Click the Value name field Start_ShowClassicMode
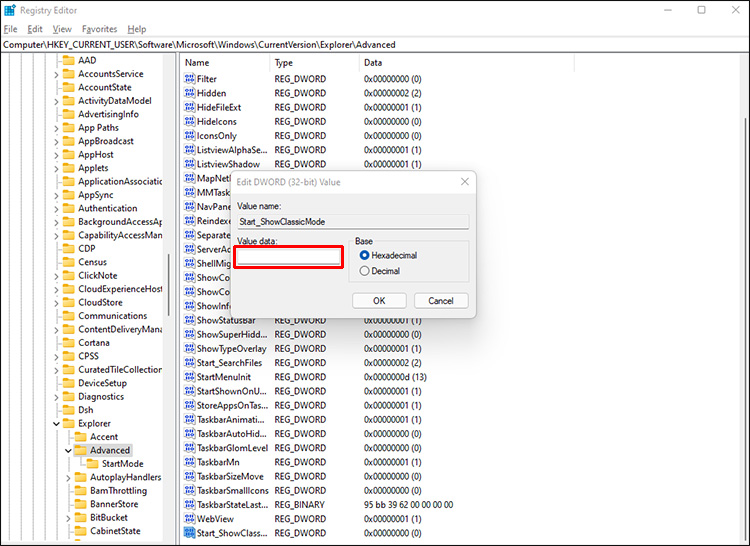The width and height of the screenshot is (750, 546). tap(353, 222)
